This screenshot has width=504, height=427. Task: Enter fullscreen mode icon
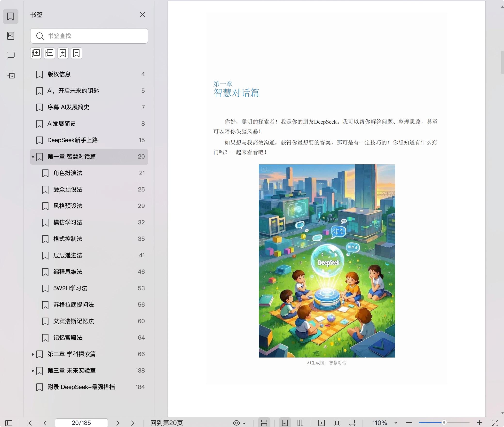495,423
